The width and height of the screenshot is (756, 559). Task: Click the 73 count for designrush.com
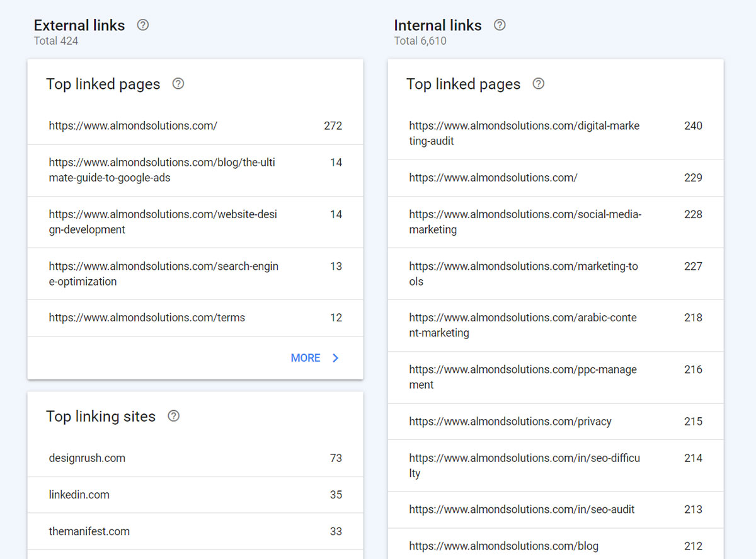336,458
